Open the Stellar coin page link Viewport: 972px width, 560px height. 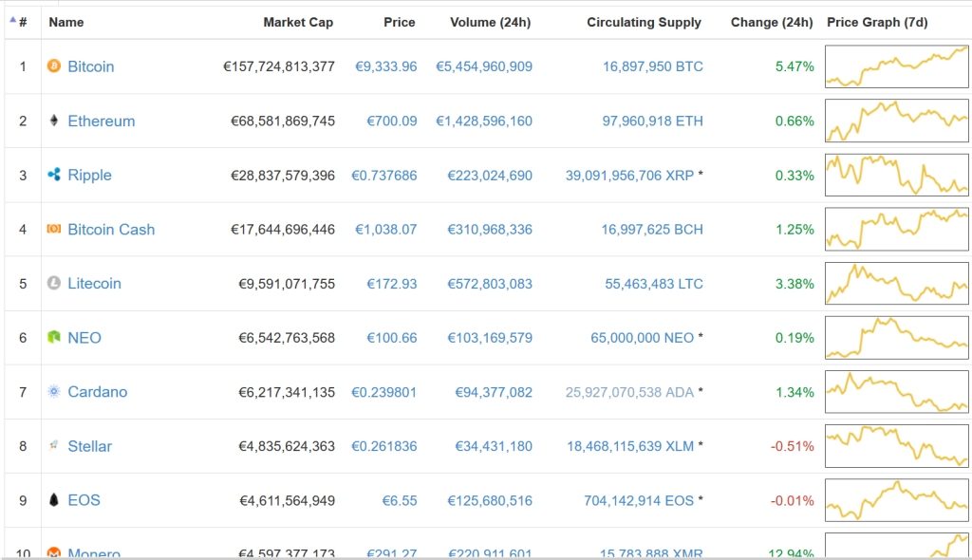pyautogui.click(x=89, y=446)
